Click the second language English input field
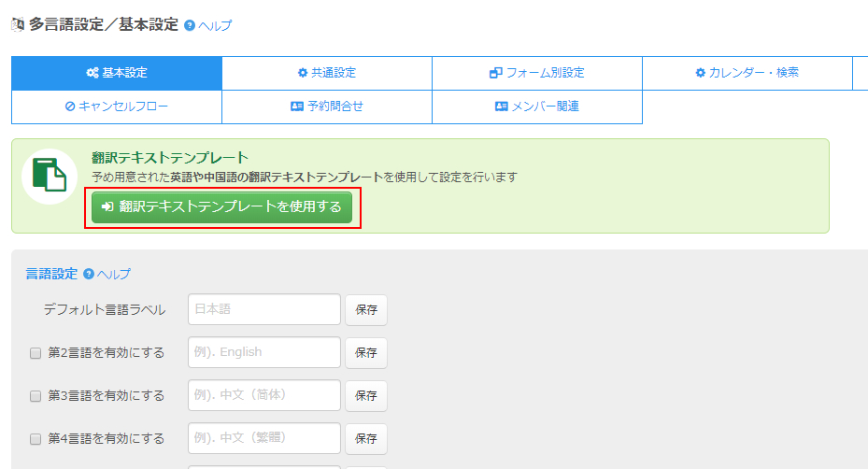 (x=264, y=352)
